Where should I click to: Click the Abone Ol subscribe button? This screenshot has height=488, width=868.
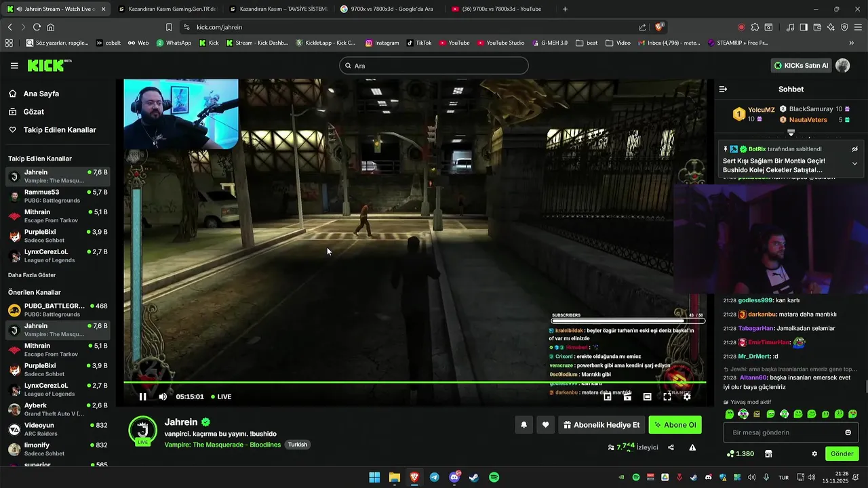click(675, 425)
